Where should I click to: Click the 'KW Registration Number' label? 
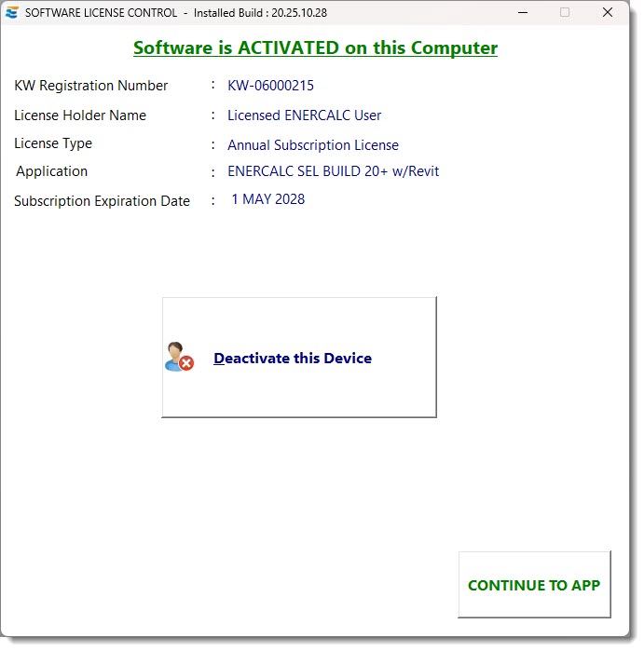(91, 86)
